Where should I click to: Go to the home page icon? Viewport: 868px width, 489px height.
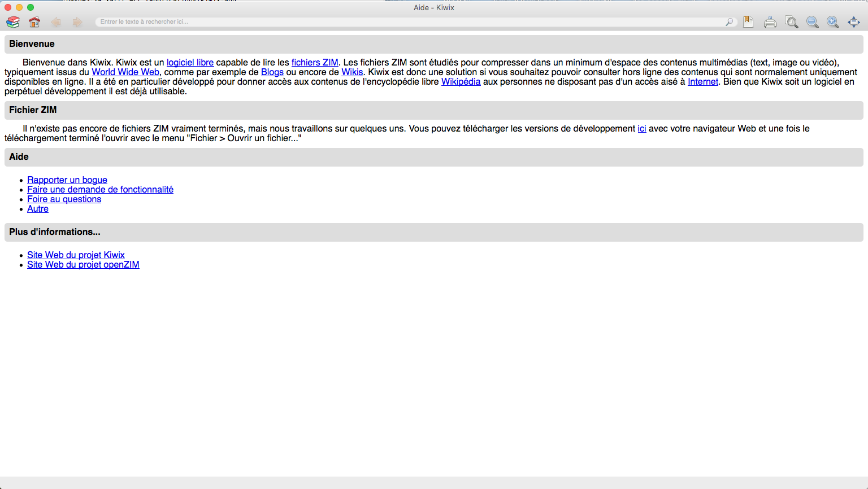(34, 22)
